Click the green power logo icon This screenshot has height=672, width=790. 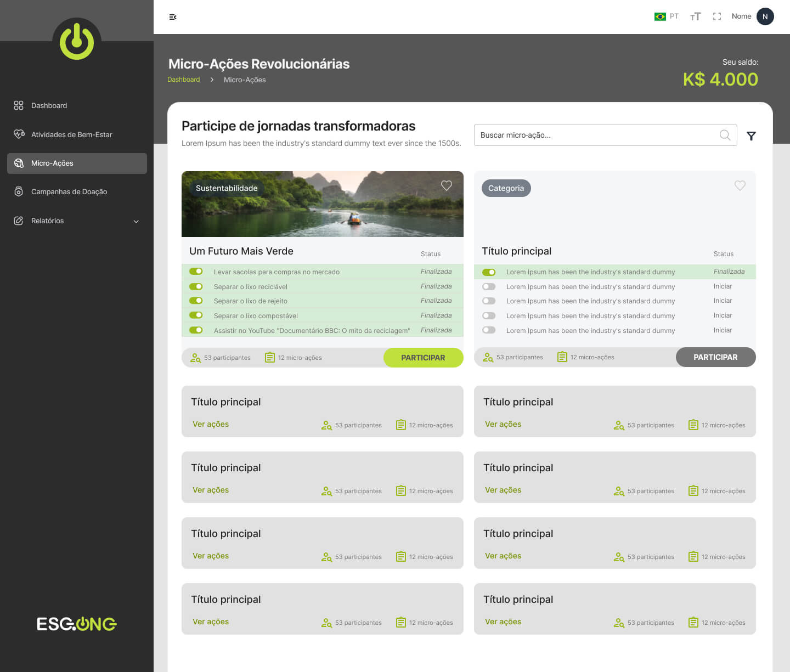coord(77,42)
